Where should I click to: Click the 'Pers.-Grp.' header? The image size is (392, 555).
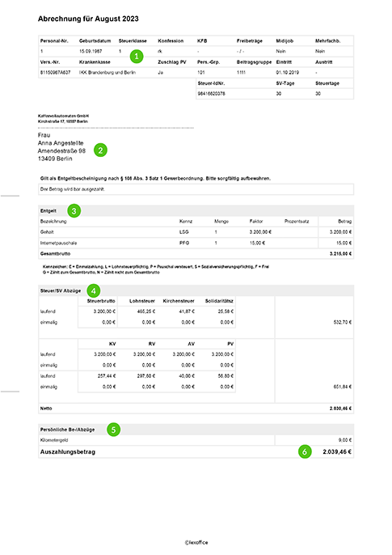pyautogui.click(x=209, y=62)
